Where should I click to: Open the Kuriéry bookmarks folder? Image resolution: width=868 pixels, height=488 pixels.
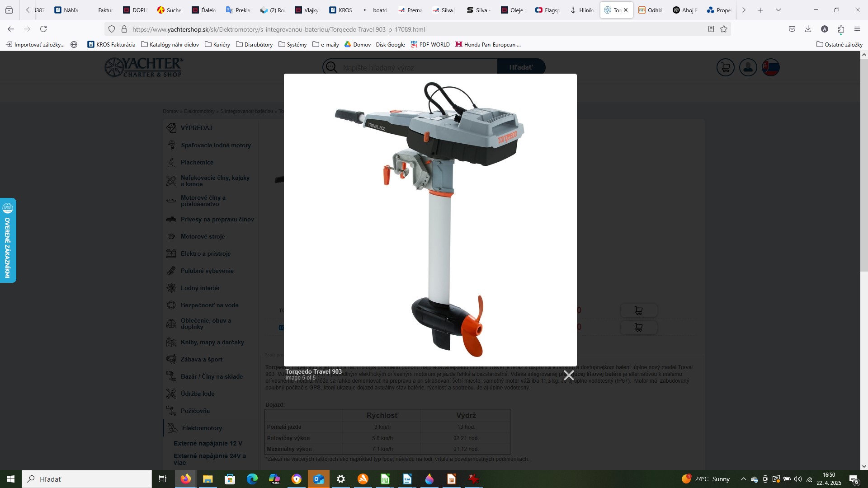[x=217, y=45]
